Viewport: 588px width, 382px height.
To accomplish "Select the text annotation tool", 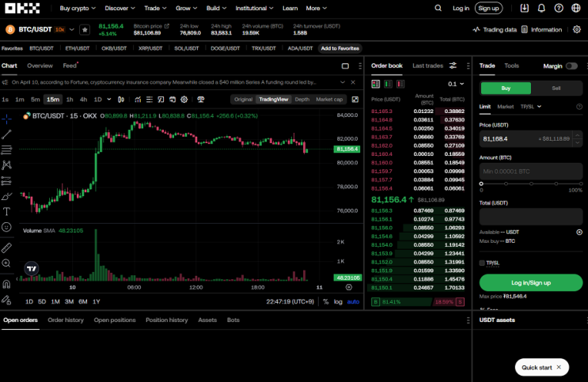I will [7, 211].
